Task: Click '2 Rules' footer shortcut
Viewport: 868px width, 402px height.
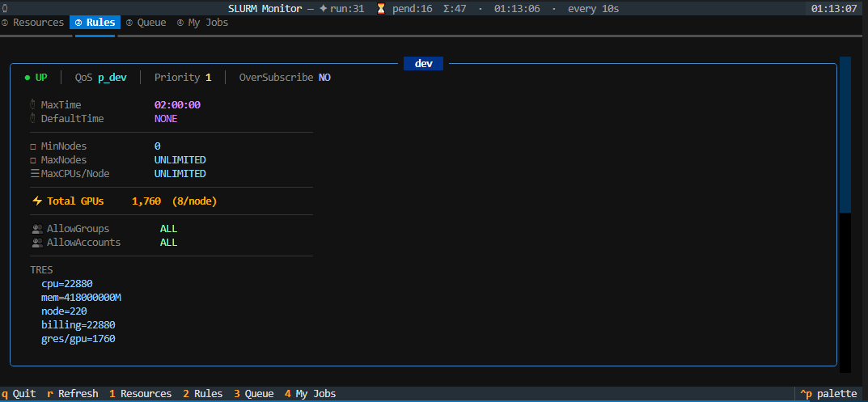Action: (202, 394)
